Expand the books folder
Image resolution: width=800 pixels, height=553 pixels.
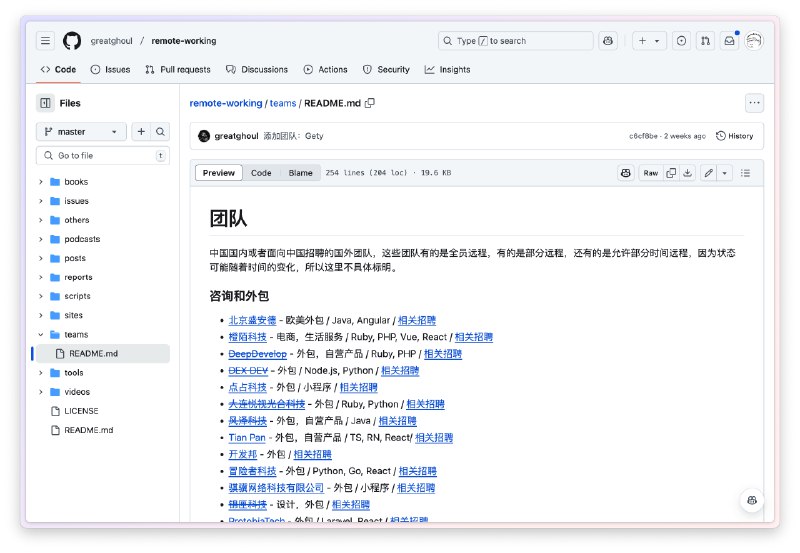[41, 182]
